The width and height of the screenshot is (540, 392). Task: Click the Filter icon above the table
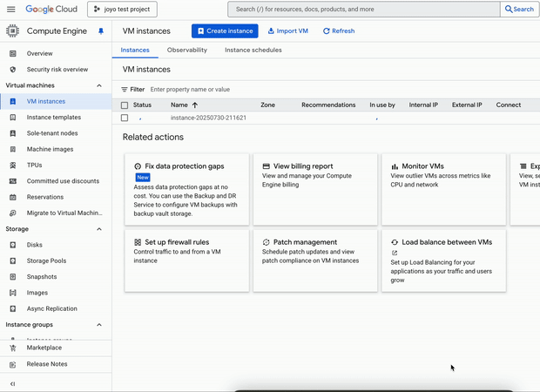[x=125, y=89]
